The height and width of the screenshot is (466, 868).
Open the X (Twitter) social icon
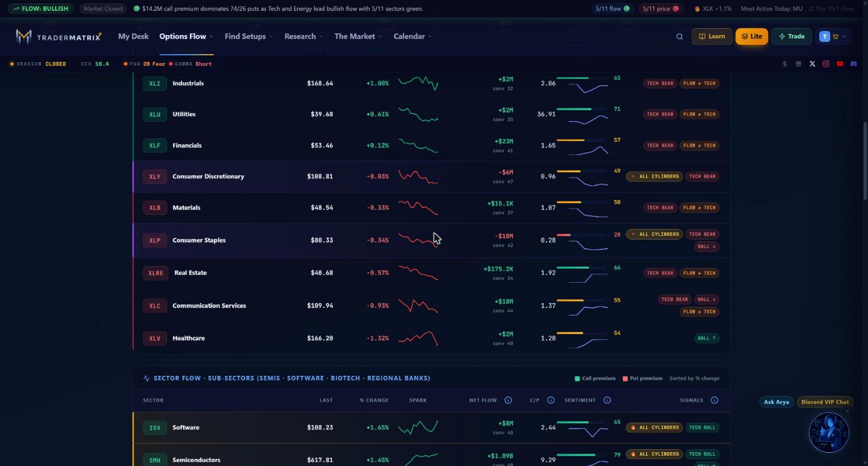click(812, 64)
